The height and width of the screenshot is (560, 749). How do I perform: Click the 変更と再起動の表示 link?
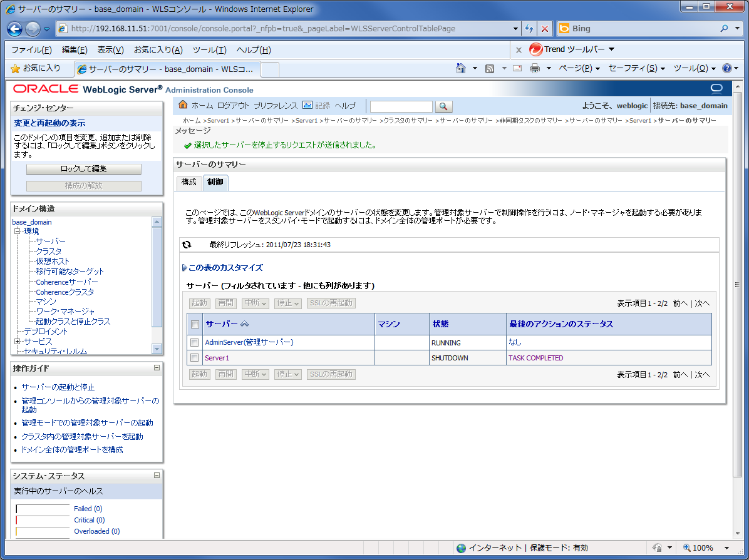49,123
